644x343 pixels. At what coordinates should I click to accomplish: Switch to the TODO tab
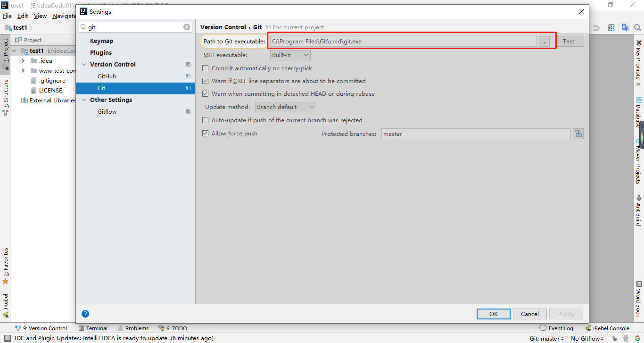(x=173, y=328)
